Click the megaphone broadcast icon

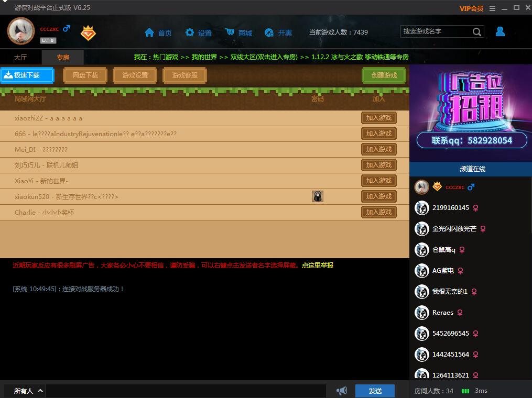coord(342,391)
